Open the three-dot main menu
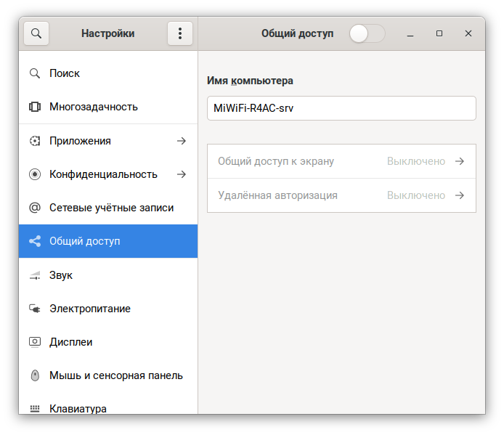The height and width of the screenshot is (435, 504). (179, 33)
